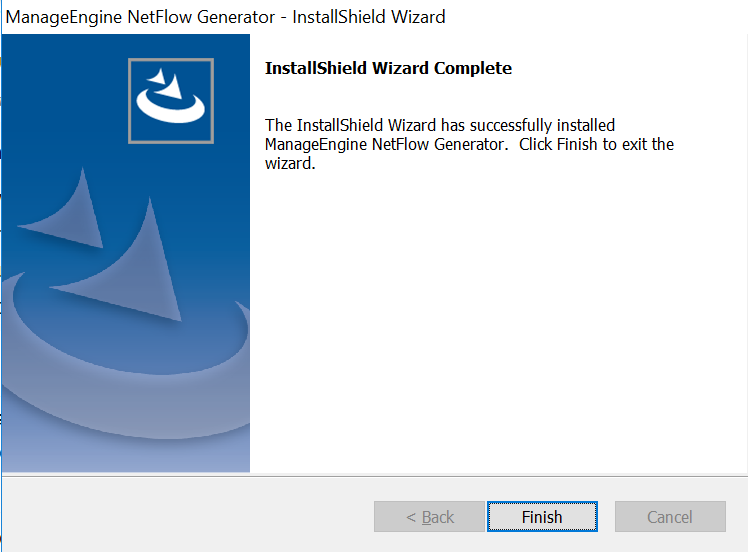Click the disabled Cancel button
The width and height of the screenshot is (748, 552).
(x=670, y=517)
